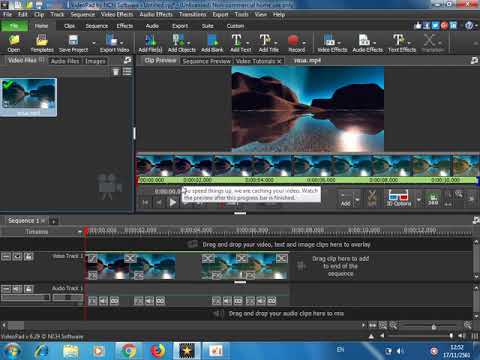Screen dimensions: 480x360
Task: Expand the Add Objects dropdown arrow
Action: [189, 43]
